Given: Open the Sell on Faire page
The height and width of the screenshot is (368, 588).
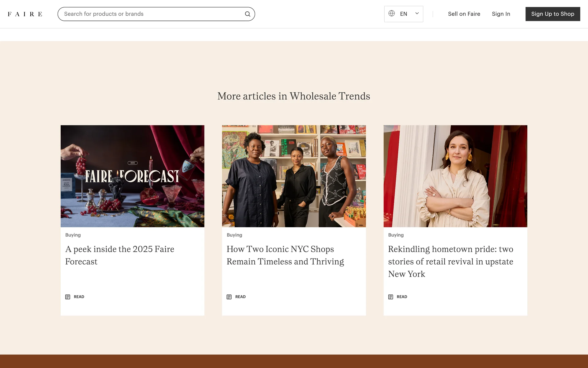Looking at the screenshot, I should 464,14.
